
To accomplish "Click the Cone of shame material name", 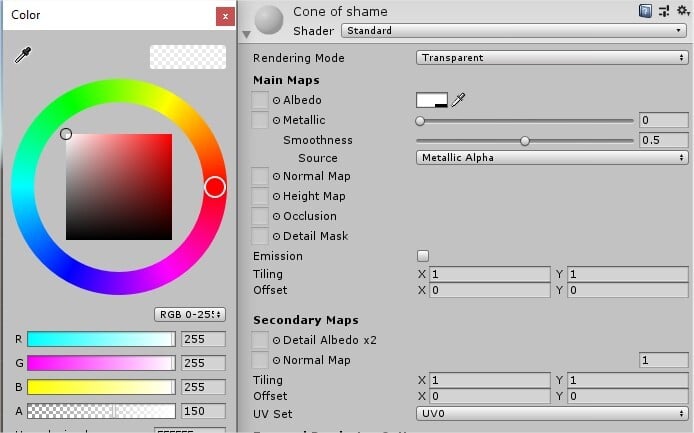I will 340,12.
